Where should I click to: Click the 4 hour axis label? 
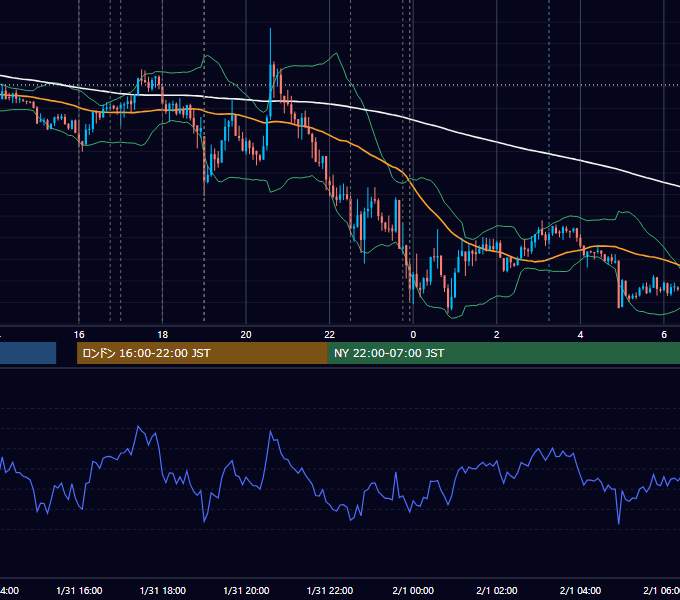[x=580, y=335]
